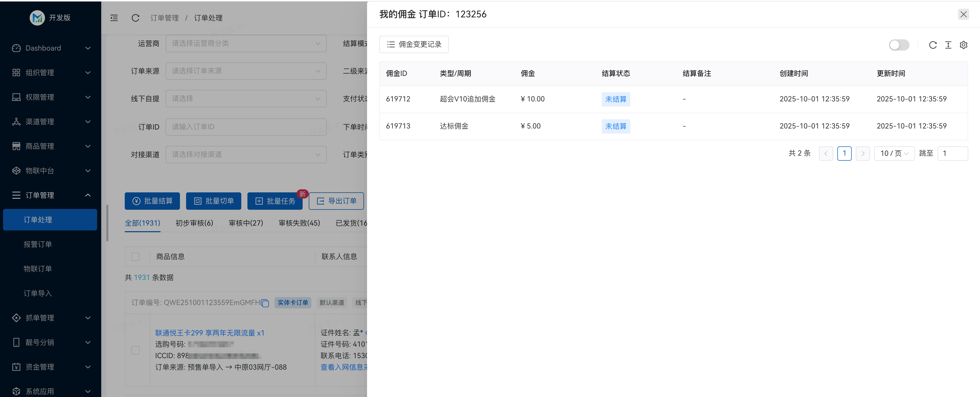Image resolution: width=980 pixels, height=397 pixels.
Task: Check the 联通悦王卡 order row checkbox
Action: (135, 350)
